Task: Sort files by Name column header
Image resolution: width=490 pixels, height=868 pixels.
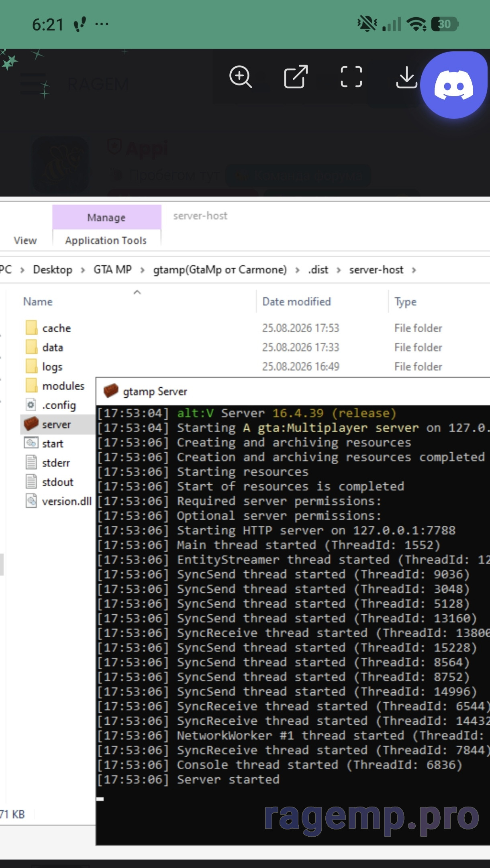Action: click(x=38, y=301)
